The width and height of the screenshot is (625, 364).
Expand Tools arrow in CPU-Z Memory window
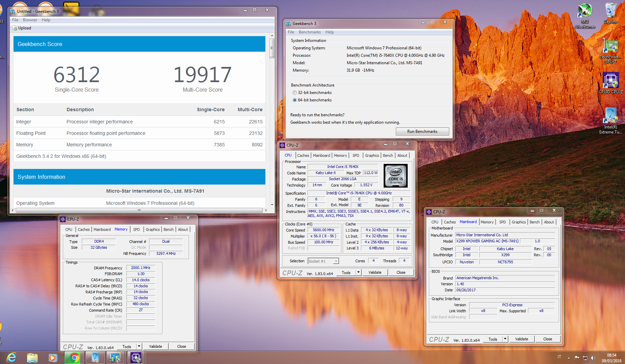point(139,346)
